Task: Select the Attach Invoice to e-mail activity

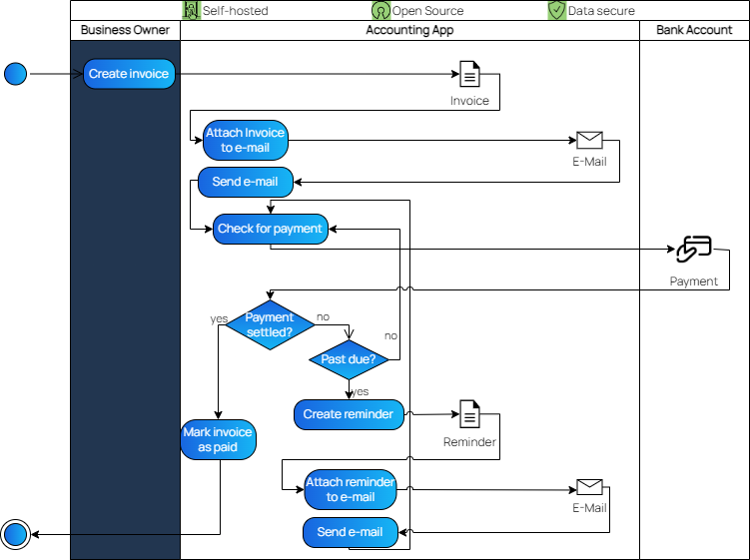Action: [x=246, y=140]
